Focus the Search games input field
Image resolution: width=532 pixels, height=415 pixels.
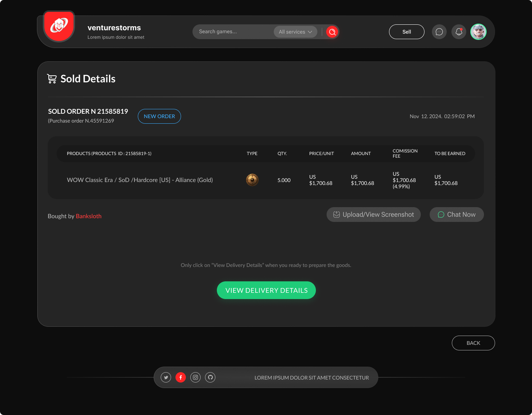pos(233,32)
